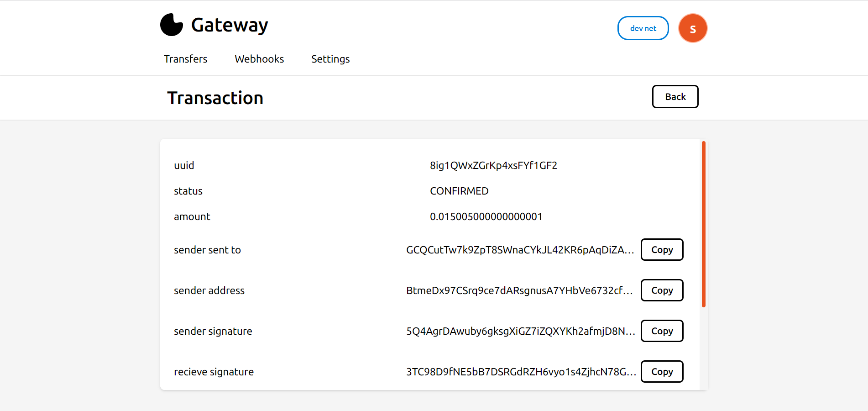Click the Gateway title text
The height and width of the screenshot is (411, 868).
pyautogui.click(x=230, y=25)
